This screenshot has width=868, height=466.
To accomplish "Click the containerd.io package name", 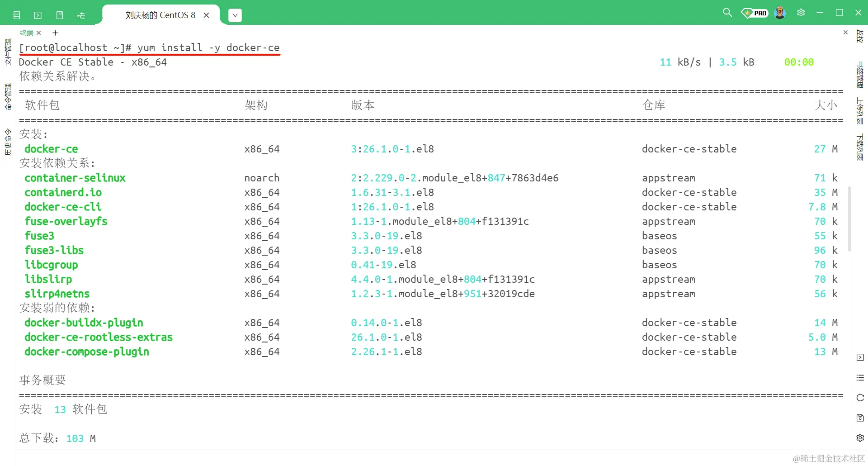I will click(63, 192).
